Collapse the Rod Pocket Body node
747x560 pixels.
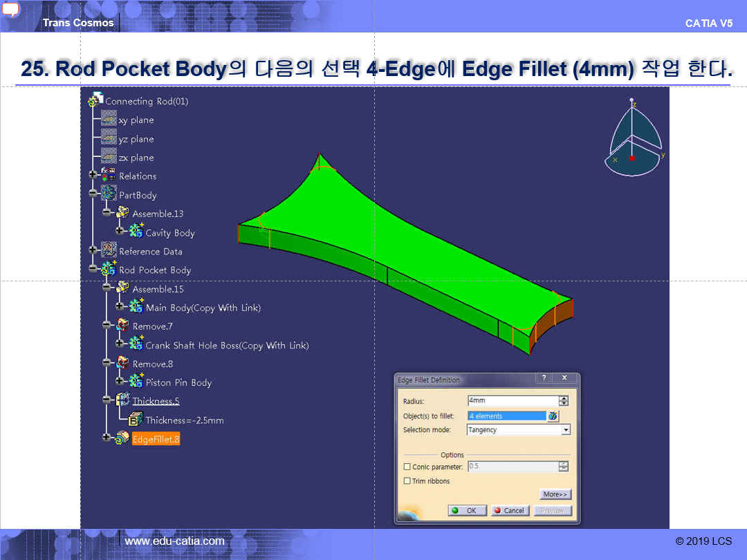93,270
